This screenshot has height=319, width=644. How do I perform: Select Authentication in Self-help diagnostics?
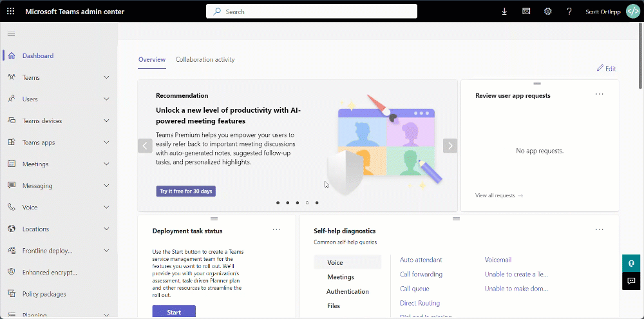348,291
